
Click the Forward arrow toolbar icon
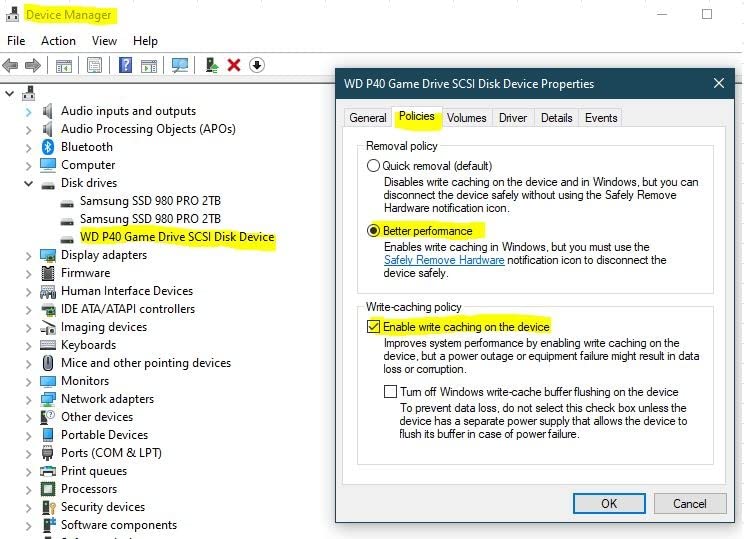(32, 65)
